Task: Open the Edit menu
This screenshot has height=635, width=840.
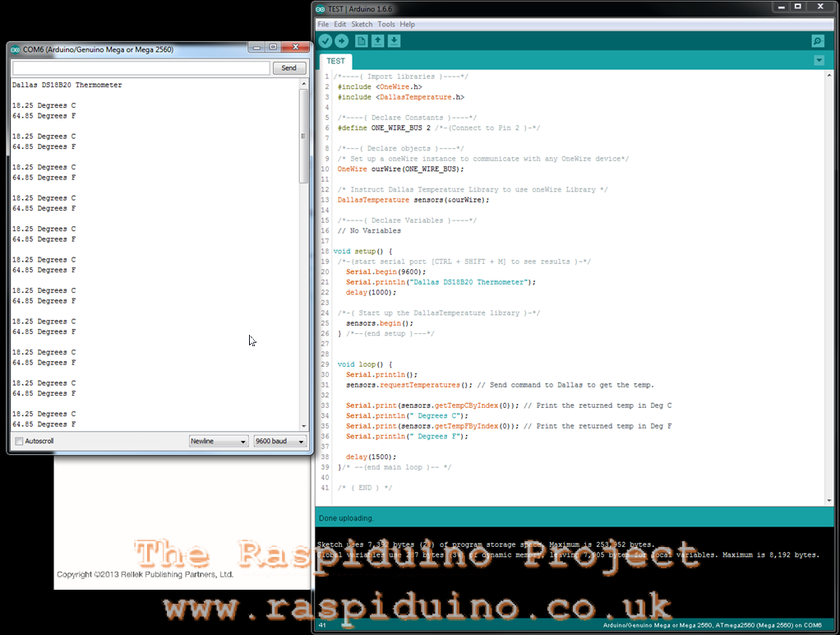Action: (x=340, y=24)
